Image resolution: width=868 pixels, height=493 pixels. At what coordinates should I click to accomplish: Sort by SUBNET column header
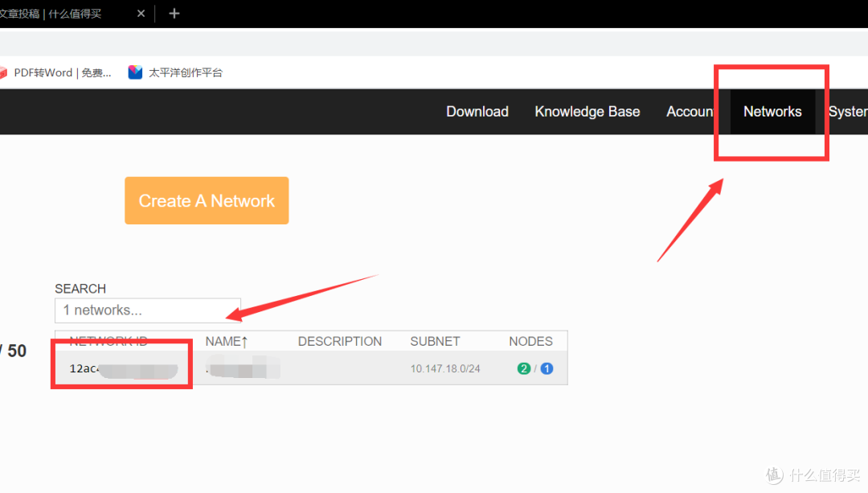(435, 342)
